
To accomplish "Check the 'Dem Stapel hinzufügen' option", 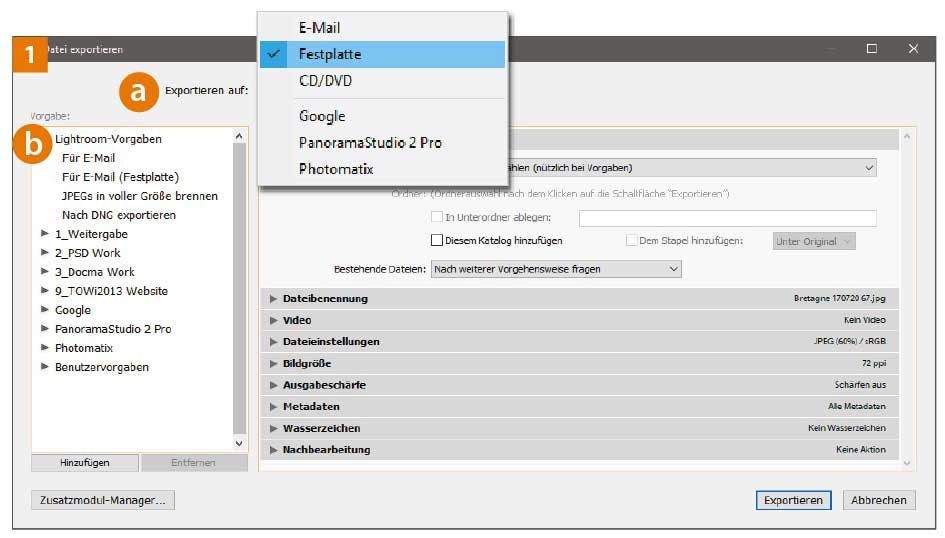I will click(632, 241).
